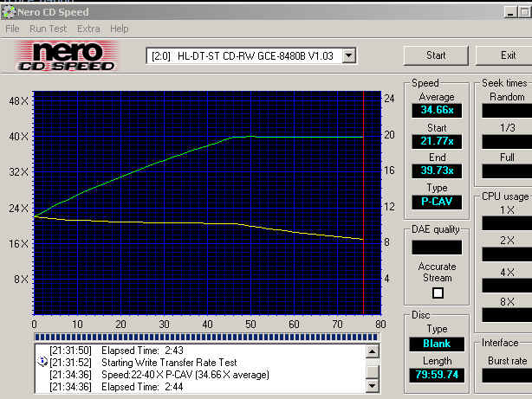Select log line Speed:22-40 X P-CAV
The height and width of the screenshot is (399, 532).
[159, 375]
